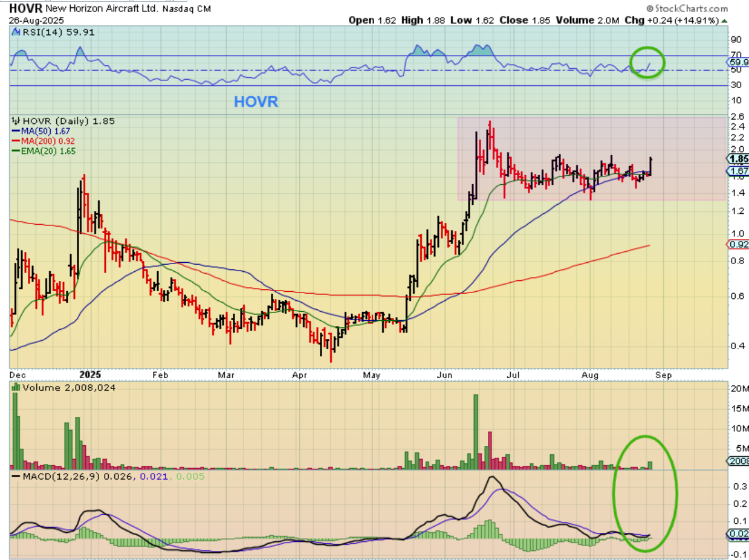Click the Open 1.62 value in the header
The width and height of the screenshot is (749, 560).
[372, 20]
